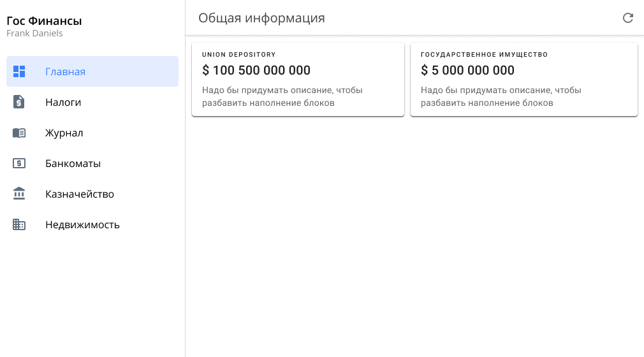Open the Налоги section
Viewport: 644px width, 357px height.
click(x=63, y=102)
